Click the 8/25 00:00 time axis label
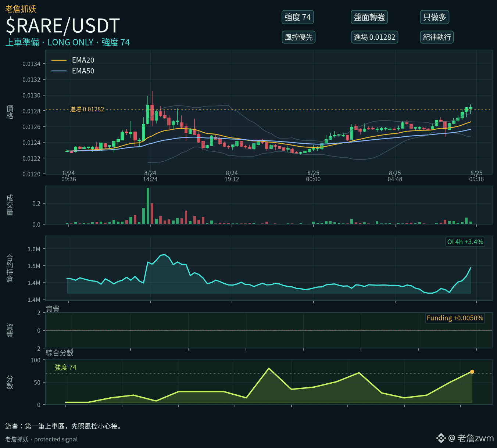The width and height of the screenshot is (497, 448). click(x=313, y=176)
